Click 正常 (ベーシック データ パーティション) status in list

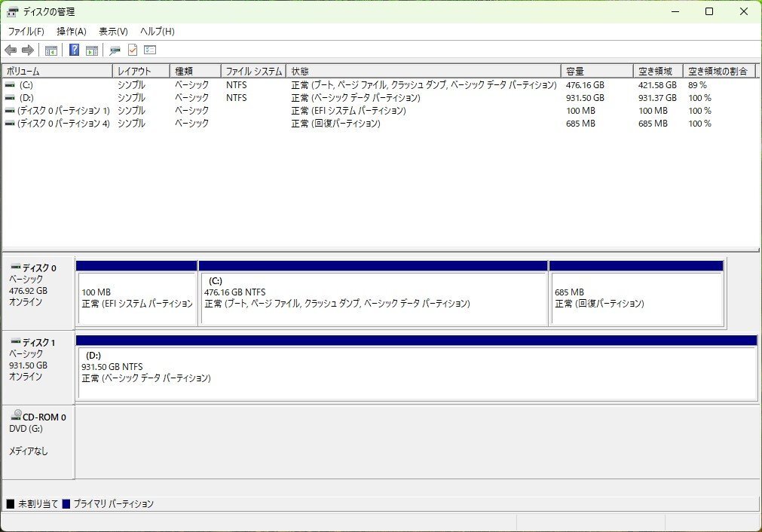pos(356,98)
